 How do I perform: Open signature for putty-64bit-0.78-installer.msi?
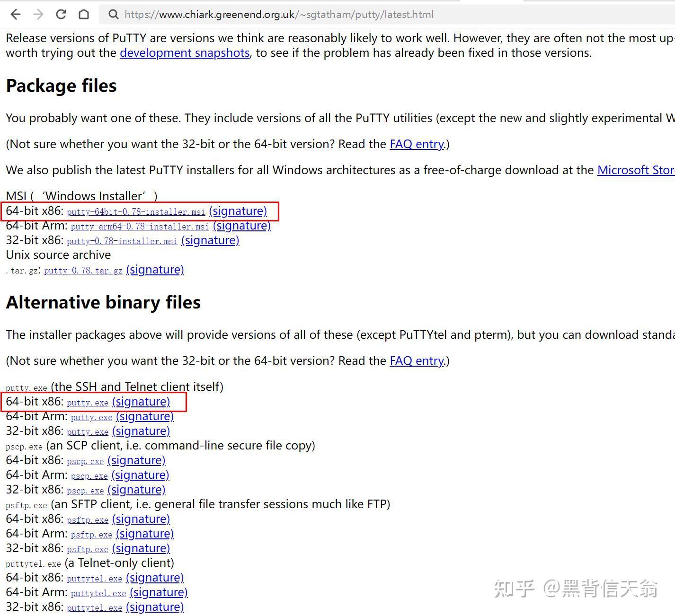point(238,211)
